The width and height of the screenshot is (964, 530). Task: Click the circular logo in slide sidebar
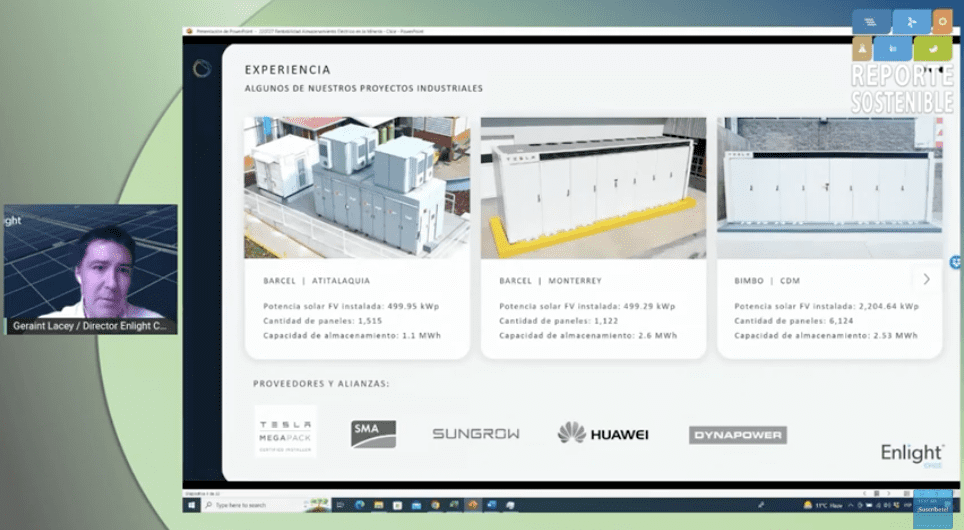click(x=202, y=68)
